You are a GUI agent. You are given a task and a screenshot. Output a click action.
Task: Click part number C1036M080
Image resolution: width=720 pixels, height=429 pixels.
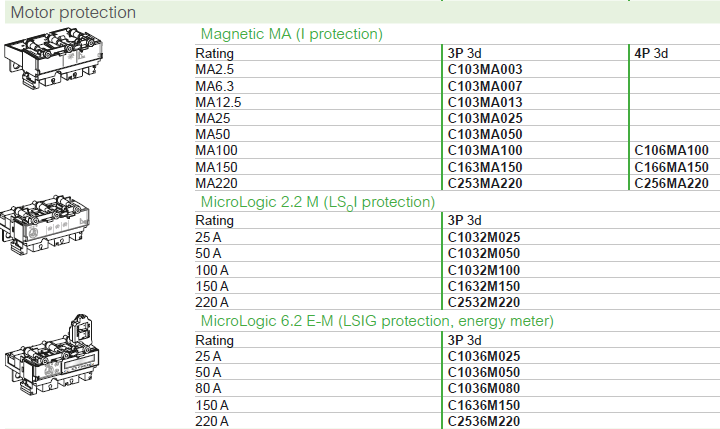click(x=484, y=388)
